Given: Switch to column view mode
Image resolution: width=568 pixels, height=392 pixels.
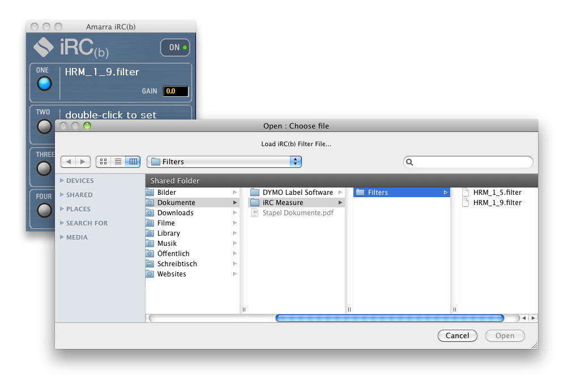Looking at the screenshot, I should point(133,161).
